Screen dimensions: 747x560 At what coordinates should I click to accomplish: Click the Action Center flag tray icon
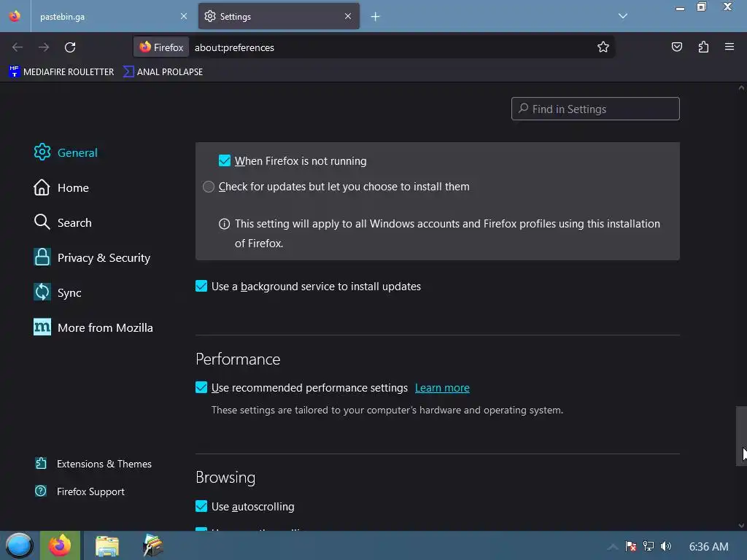click(631, 546)
